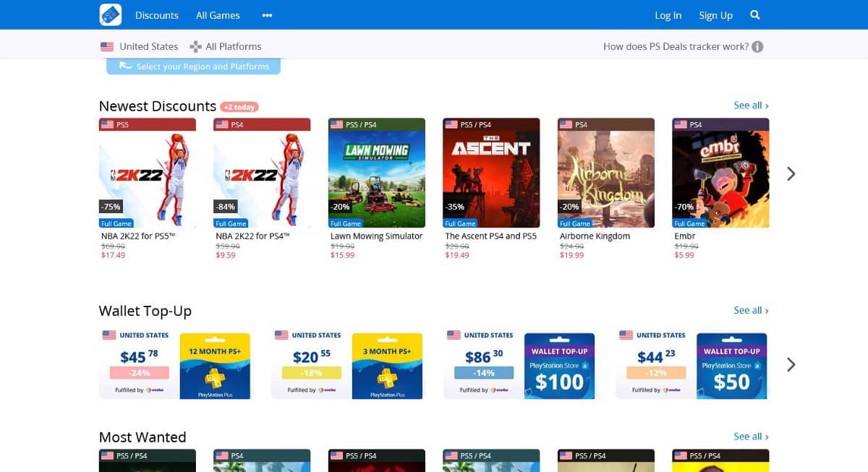Screen dimensions: 868x472
Task: Open 12 Month PS+ card image
Action: (x=214, y=366)
